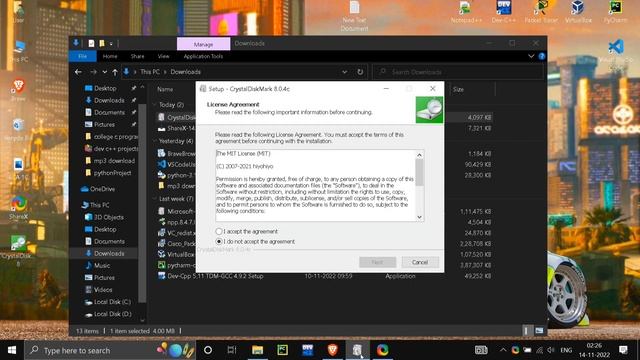This screenshot has height=360, width=640.
Task: Open Desktop in Quick access
Action: [x=105, y=88]
